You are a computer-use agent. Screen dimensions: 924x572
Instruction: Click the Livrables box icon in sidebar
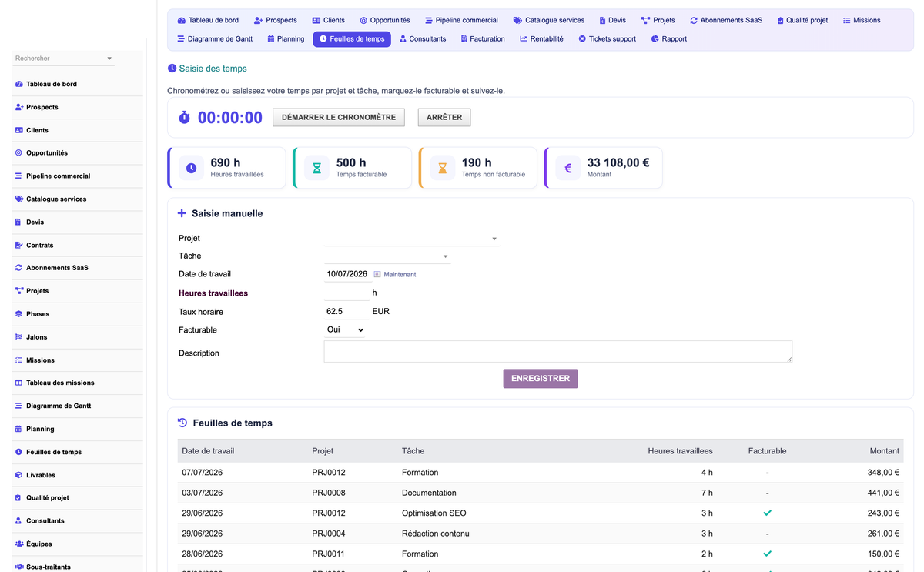[x=19, y=475]
